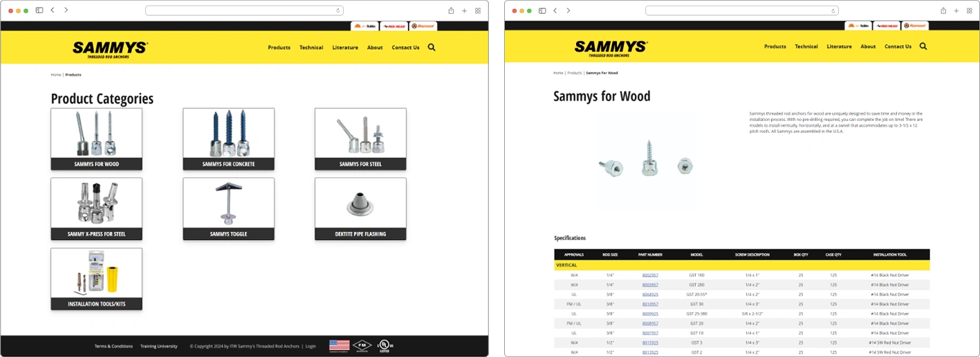Open Contact Us in right window
The image size is (980, 357).
click(898, 46)
